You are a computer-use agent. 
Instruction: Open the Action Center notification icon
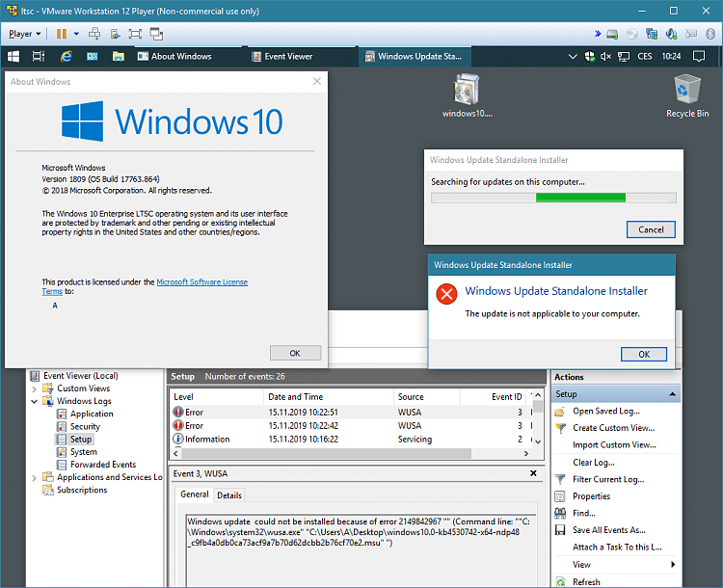point(699,56)
